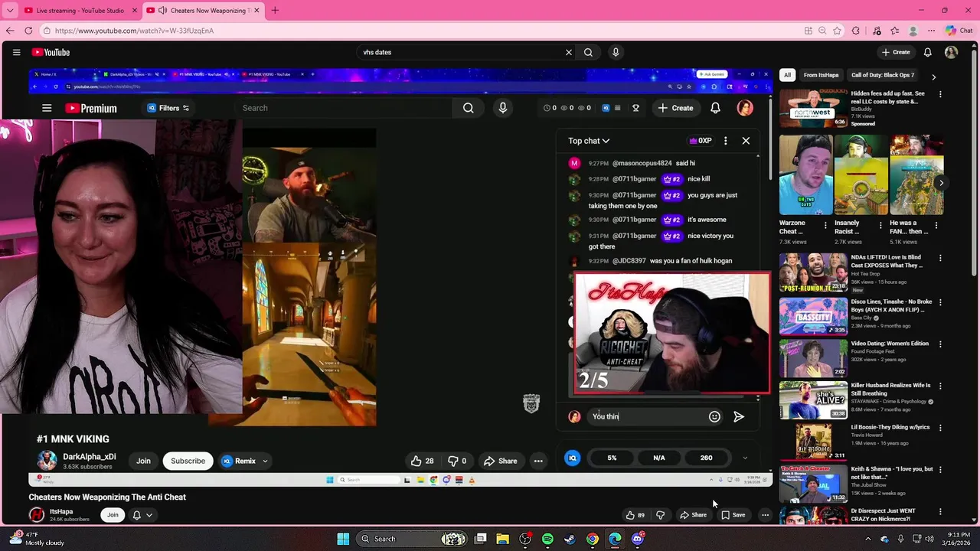Screen dimensions: 980x551
Task: Open inner YouTube Premium hamburger menu
Action: tap(47, 108)
